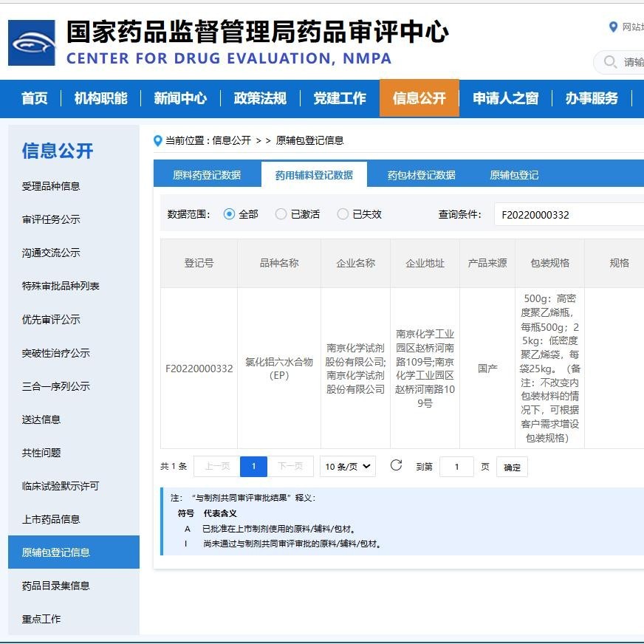
Task: Open the 机构职能 nav menu
Action: click(100, 98)
